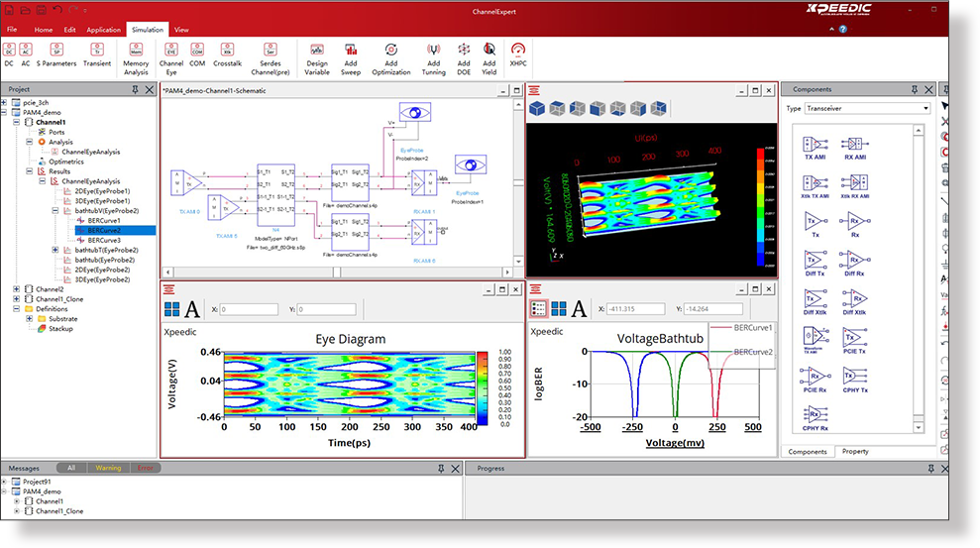Toggle Warning message filter
This screenshot has height=548, width=980.
[x=108, y=468]
